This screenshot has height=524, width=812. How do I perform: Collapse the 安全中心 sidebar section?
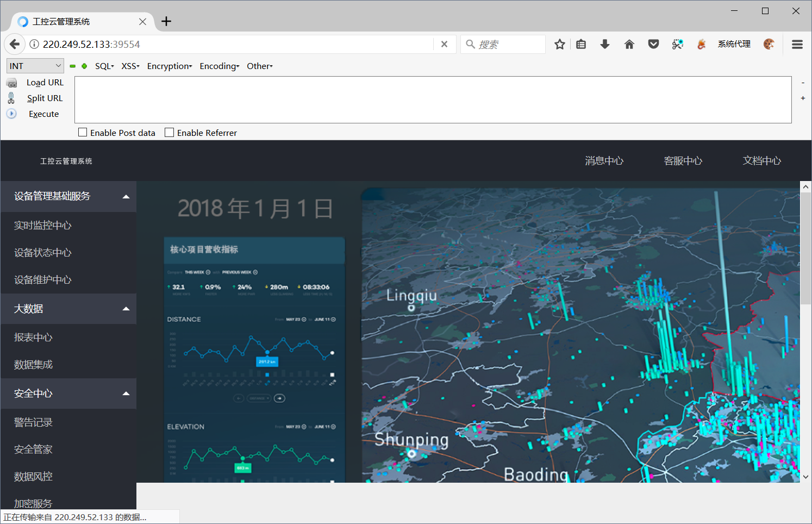coord(126,393)
